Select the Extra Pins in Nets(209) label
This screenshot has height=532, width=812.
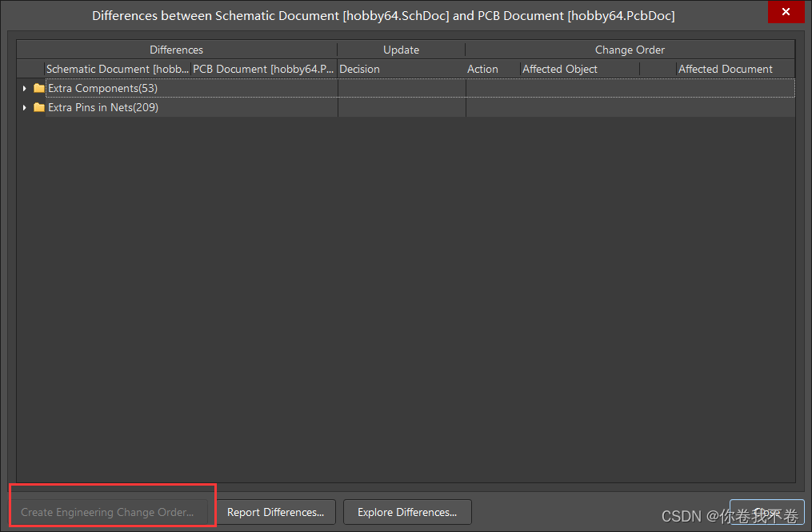[x=103, y=108]
